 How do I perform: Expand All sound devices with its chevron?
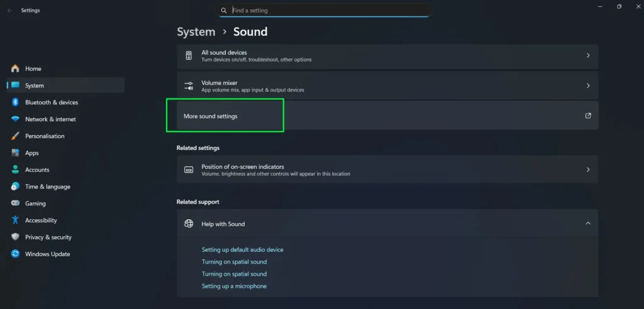coord(588,55)
